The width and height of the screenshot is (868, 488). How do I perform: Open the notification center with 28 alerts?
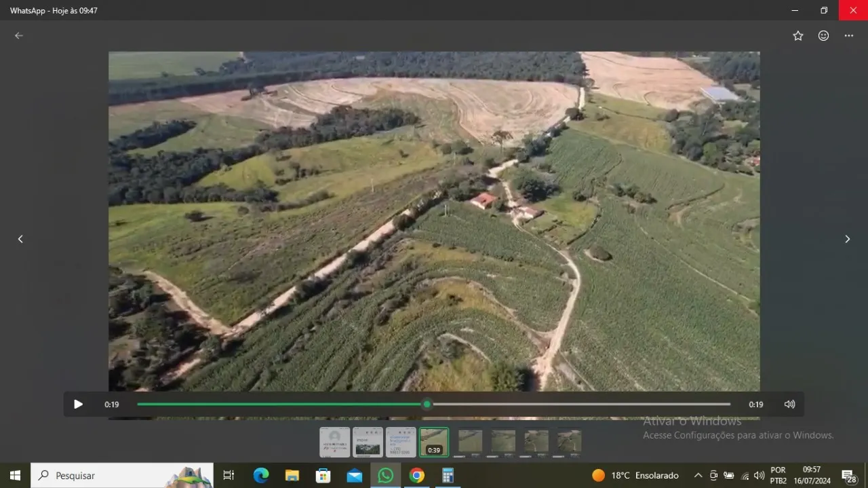(849, 476)
